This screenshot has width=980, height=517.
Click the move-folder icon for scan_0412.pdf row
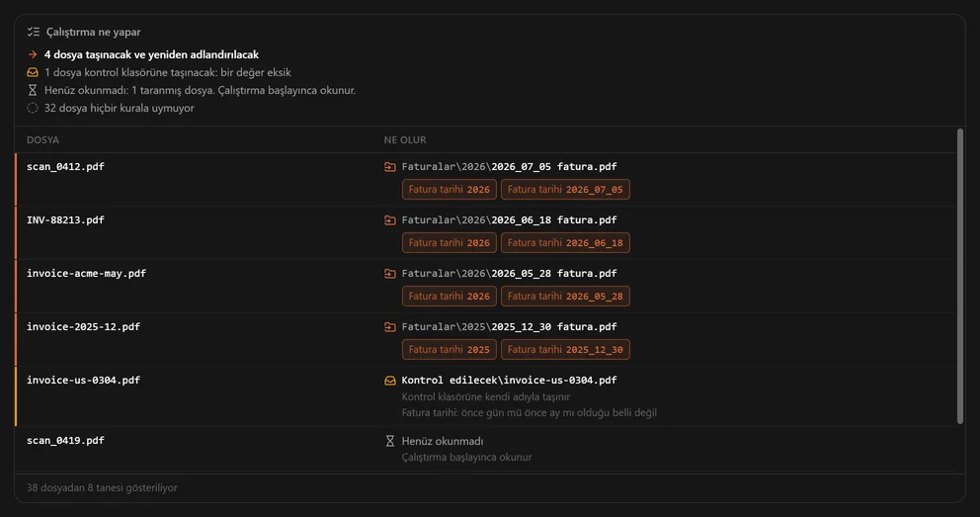tap(390, 167)
